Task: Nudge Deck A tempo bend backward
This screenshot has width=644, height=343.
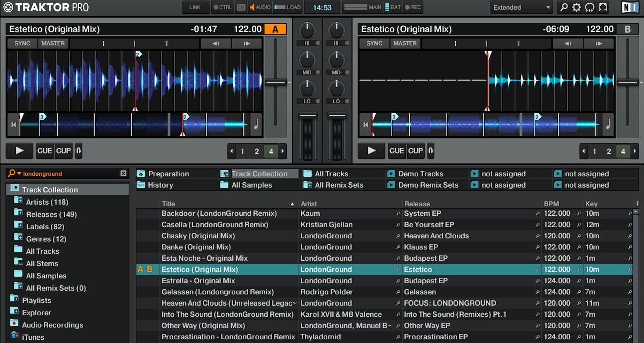Action: coord(216,43)
